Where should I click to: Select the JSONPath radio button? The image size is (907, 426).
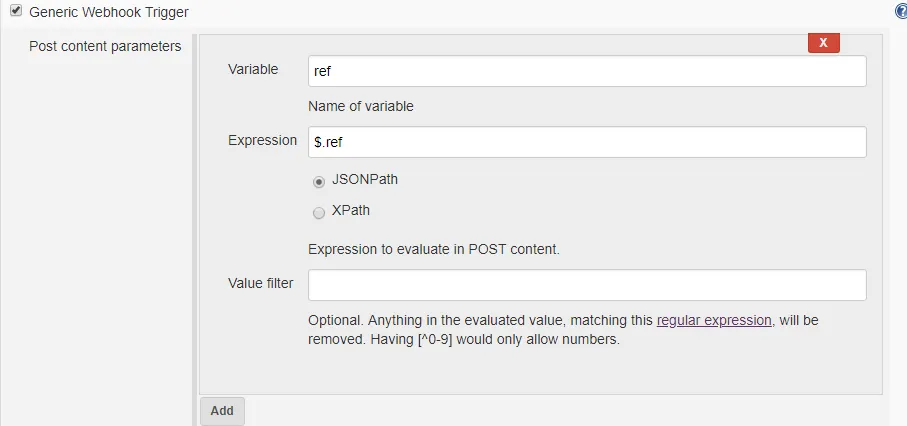[319, 181]
